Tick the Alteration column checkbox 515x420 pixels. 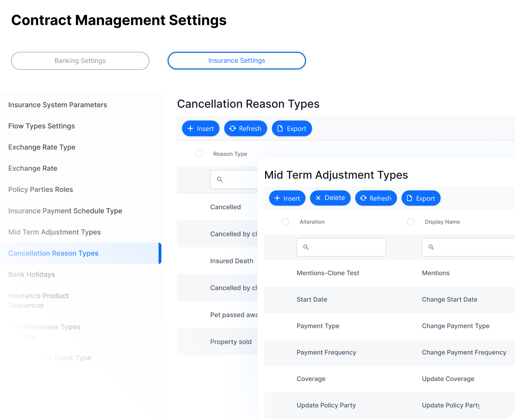click(286, 222)
